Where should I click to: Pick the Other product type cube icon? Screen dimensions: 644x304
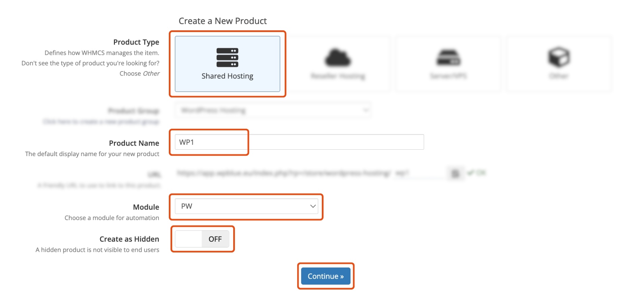coord(558,57)
